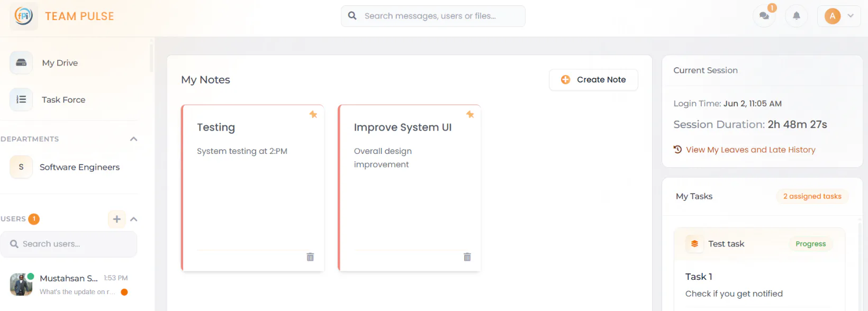Viewport: 868px width, 311px height.
Task: Open Task 1 in My Tasks
Action: pos(699,277)
